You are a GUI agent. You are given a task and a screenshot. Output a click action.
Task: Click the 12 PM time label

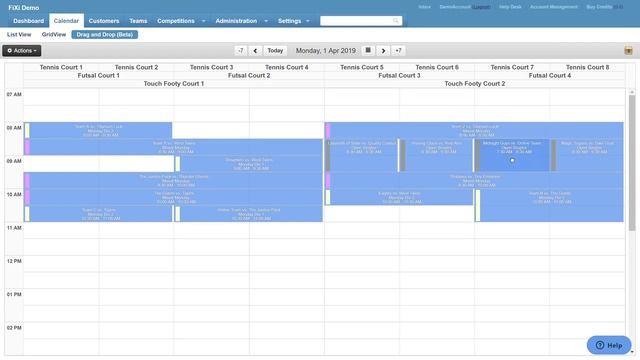point(14,261)
